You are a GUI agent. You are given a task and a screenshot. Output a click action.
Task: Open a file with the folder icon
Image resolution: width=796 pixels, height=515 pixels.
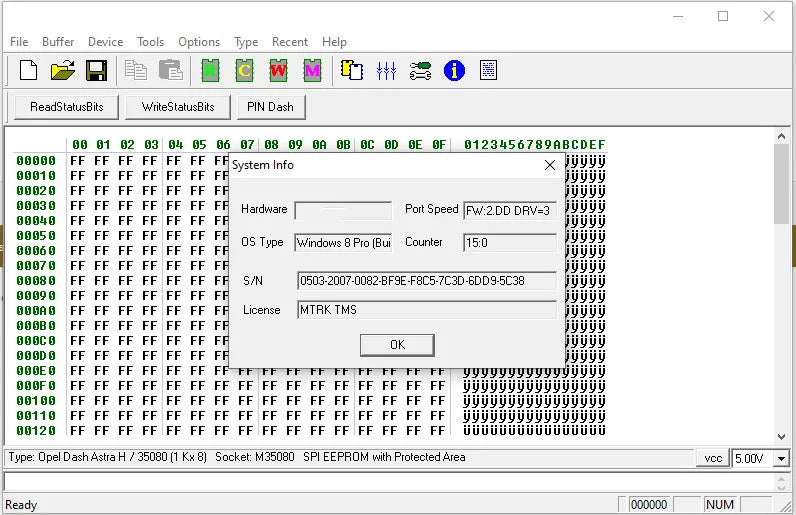coord(63,70)
